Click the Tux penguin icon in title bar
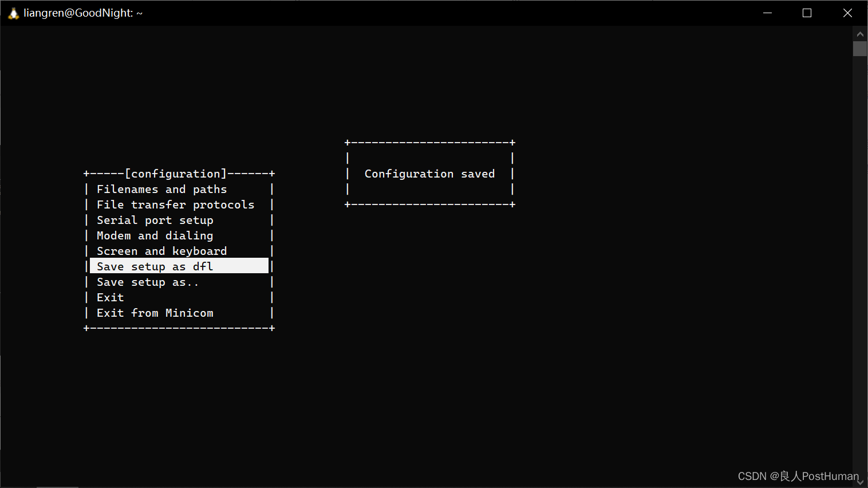 (13, 12)
